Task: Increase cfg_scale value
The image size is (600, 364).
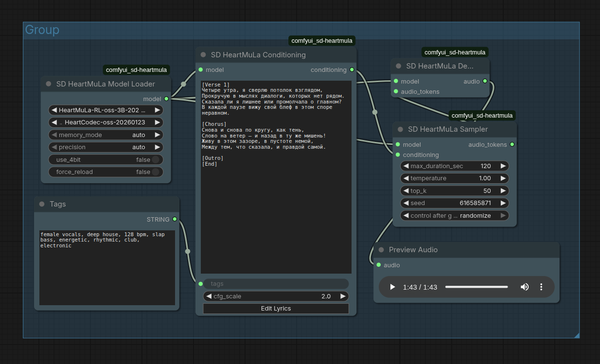Action: tap(343, 296)
